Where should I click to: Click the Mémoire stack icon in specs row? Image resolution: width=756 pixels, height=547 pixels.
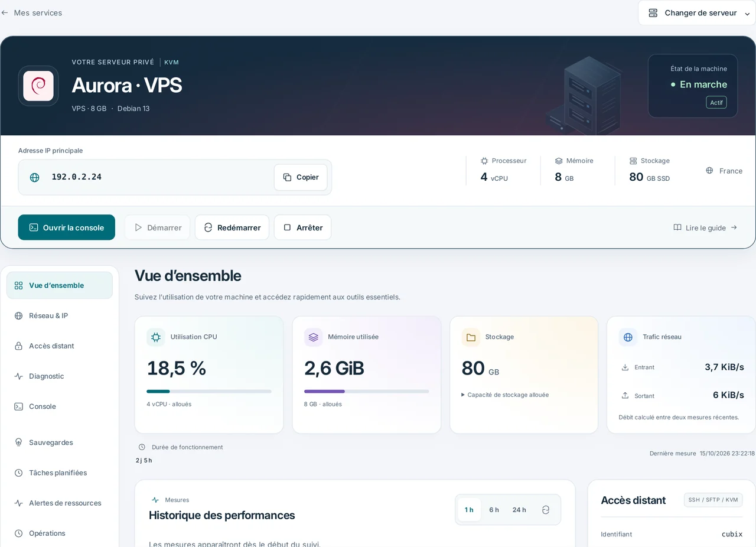tap(559, 161)
